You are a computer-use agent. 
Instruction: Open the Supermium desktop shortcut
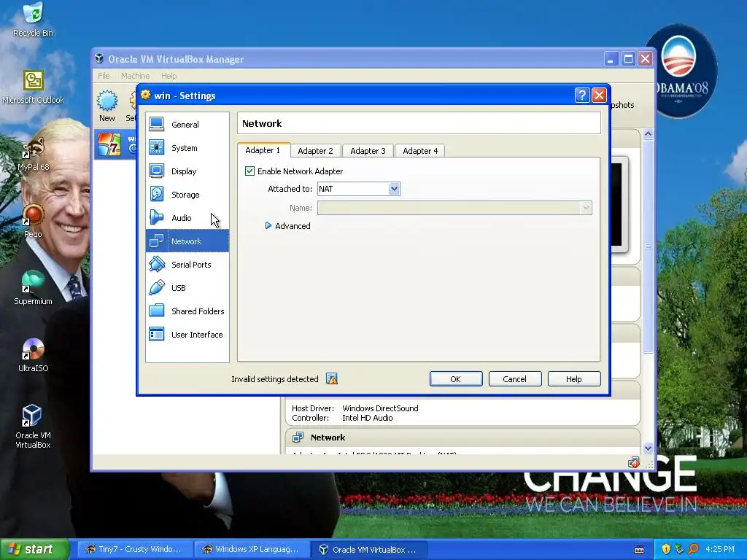33,289
